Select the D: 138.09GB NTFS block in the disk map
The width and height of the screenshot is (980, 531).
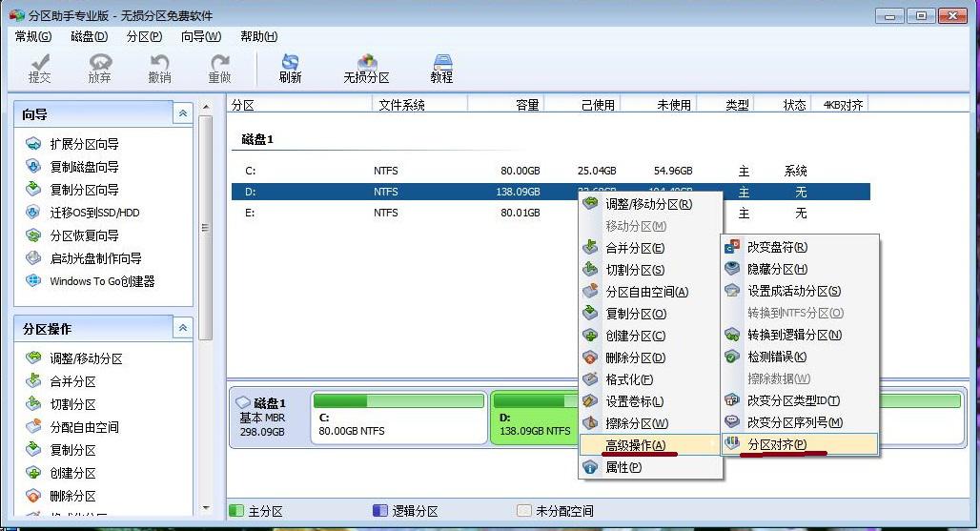tap(535, 418)
